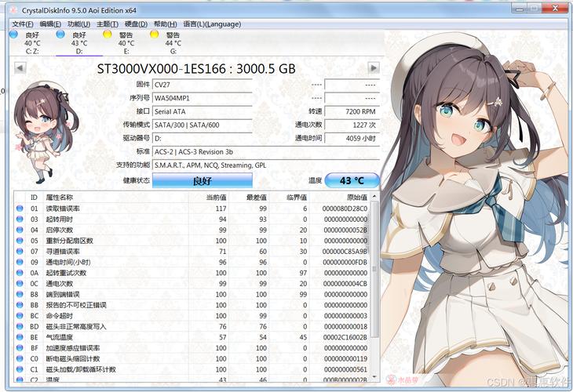Click the status dot for attribute 09

[20, 262]
